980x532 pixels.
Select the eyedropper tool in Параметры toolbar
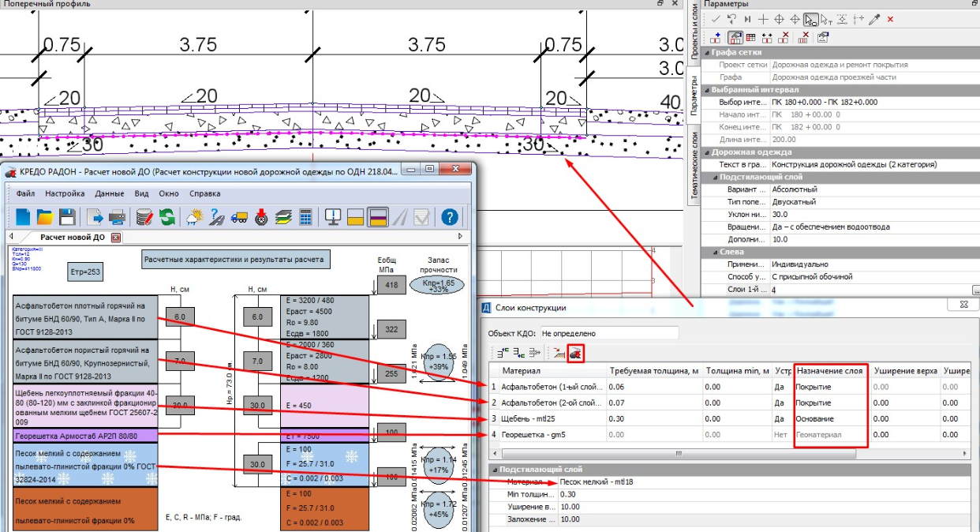point(874,19)
